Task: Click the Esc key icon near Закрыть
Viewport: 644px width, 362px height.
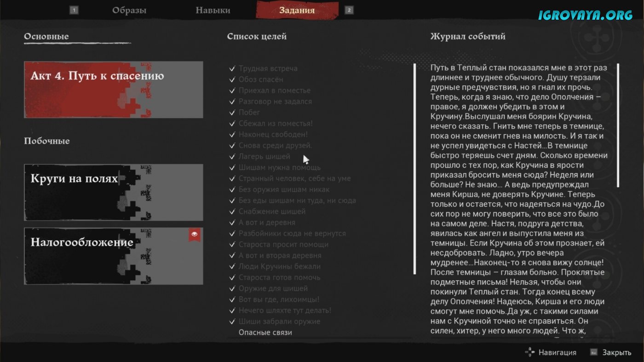Action: click(594, 352)
